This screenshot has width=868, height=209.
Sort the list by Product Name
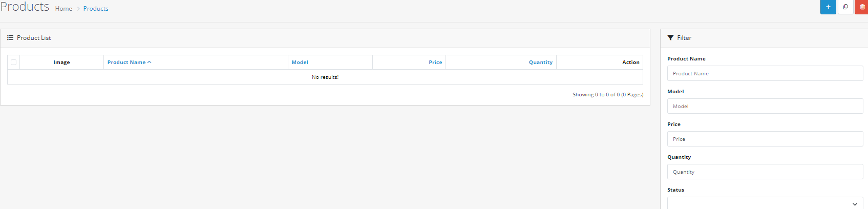(x=129, y=62)
